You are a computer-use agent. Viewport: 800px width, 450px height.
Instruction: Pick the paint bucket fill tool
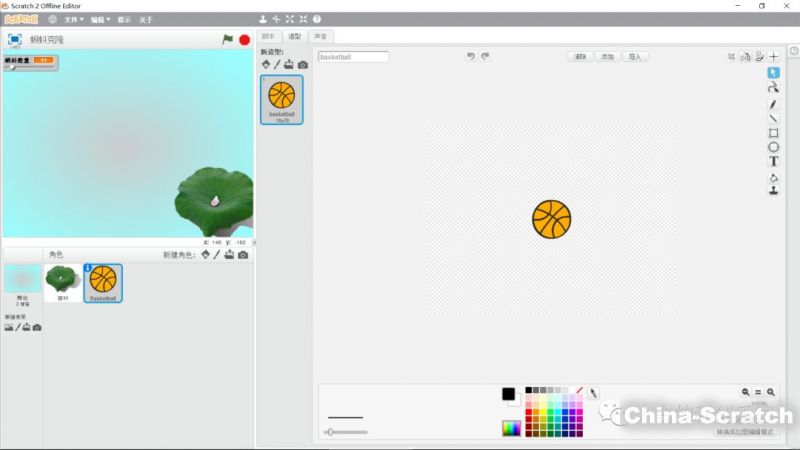tap(773, 177)
